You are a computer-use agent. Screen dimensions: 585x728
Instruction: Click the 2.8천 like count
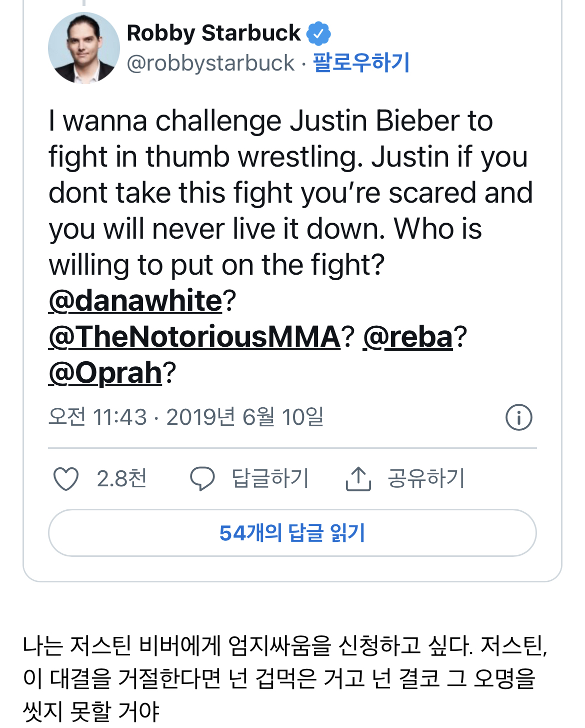121,479
